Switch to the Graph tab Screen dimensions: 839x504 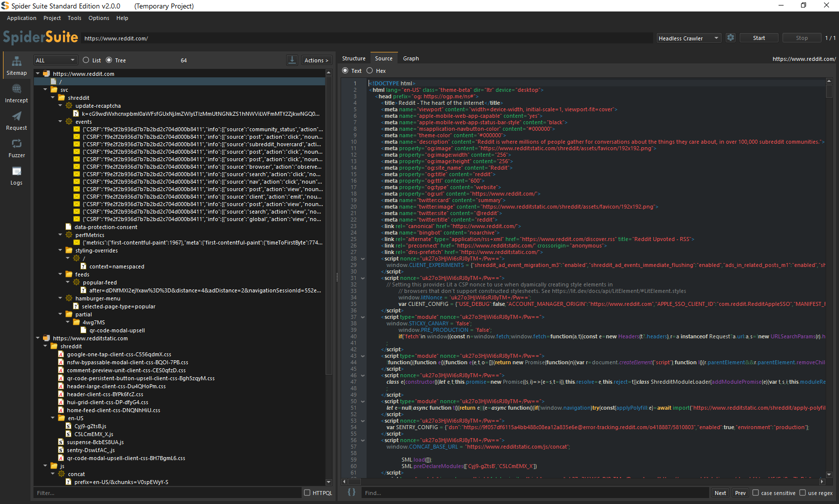pos(411,58)
